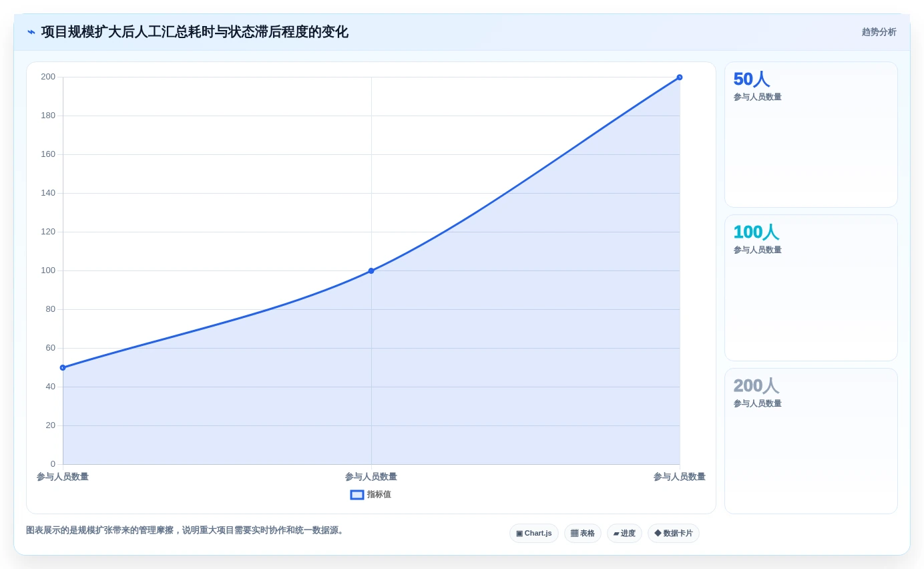Click the 趋势分析 label in header
The image size is (924, 569).
pyautogui.click(x=879, y=32)
